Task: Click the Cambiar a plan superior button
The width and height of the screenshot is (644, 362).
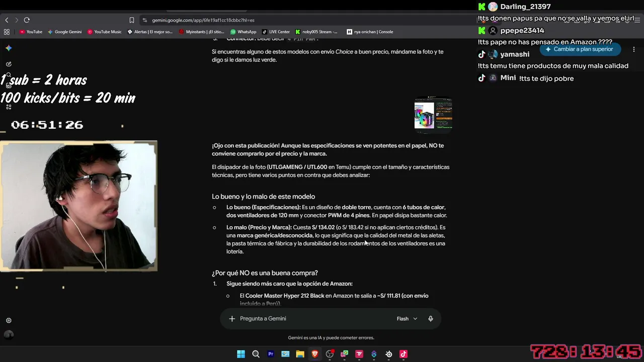Action: point(580,49)
